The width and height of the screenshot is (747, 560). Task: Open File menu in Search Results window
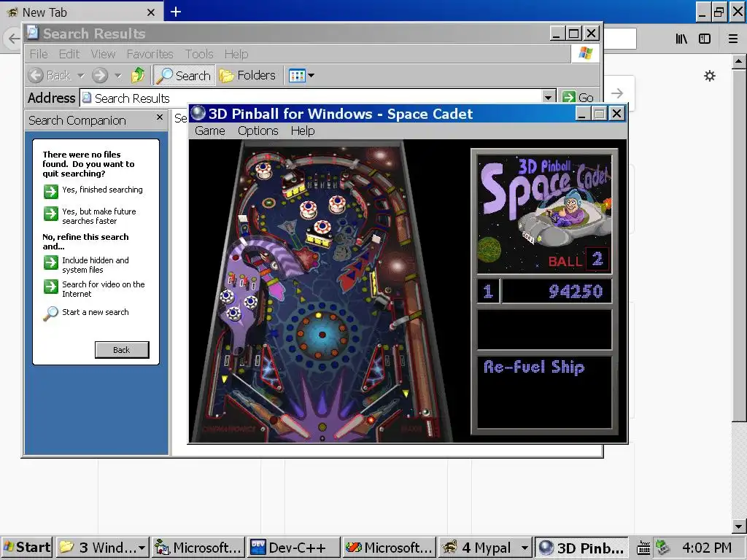[39, 54]
